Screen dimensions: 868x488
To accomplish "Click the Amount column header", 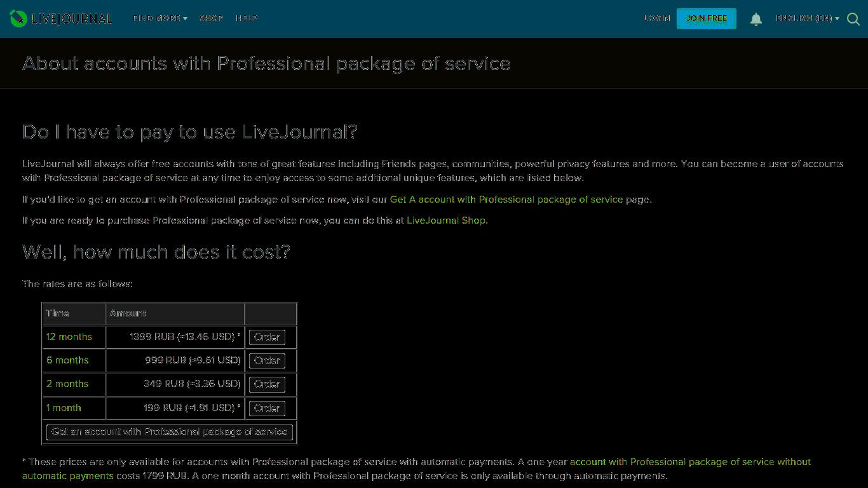I will click(175, 314).
